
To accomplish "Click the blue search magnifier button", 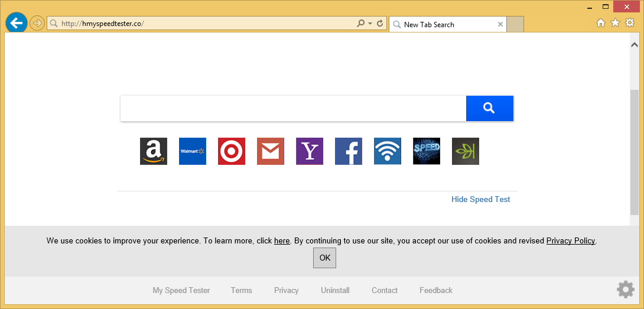I will 489,108.
